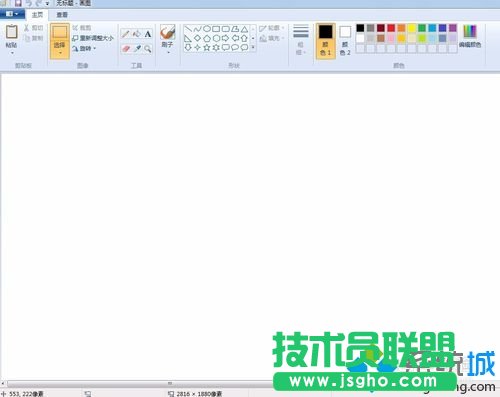Viewport: 500px width, 397px height.
Task: Select the Color picker eyedropper tool
Action: coord(137,49)
